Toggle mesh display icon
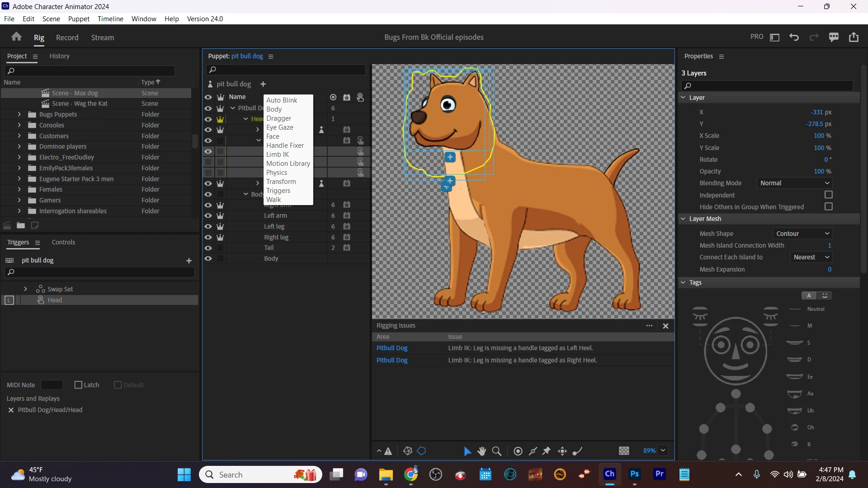868x488 pixels. pos(407,451)
